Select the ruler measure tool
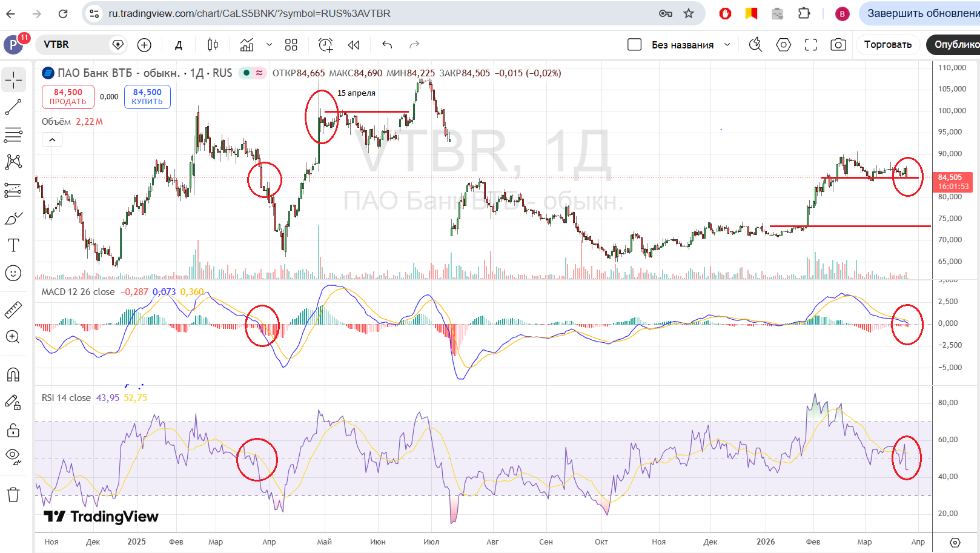This screenshot has height=553, width=980. pyautogui.click(x=13, y=310)
